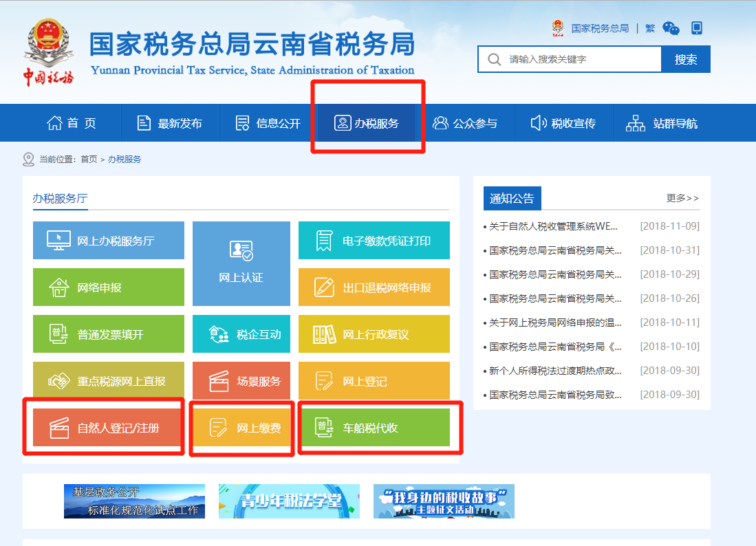Select 站群导航 in the navigation bar
The height and width of the screenshot is (546, 756).
coord(662,123)
